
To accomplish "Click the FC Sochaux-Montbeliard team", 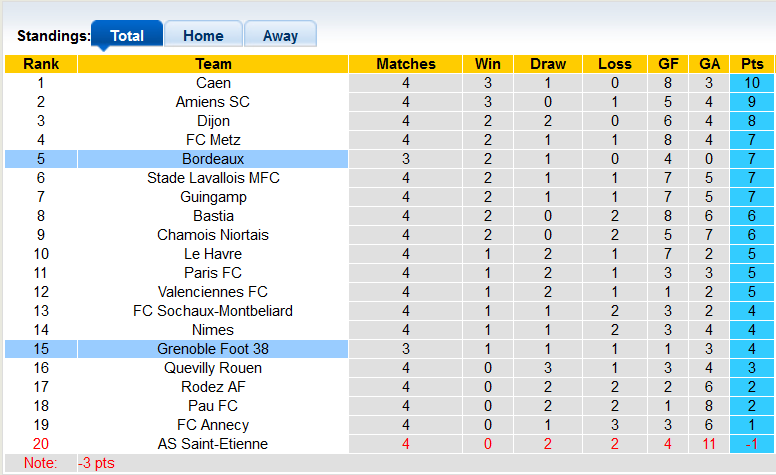I will pyautogui.click(x=213, y=311).
